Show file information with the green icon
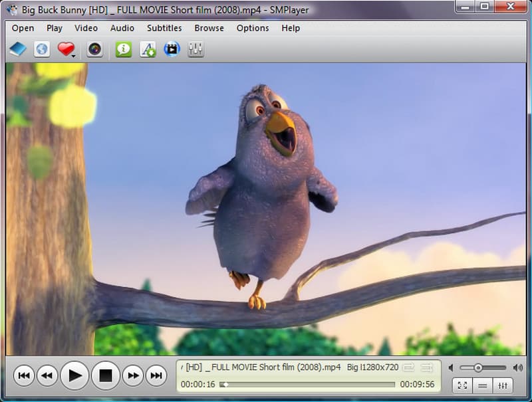 click(124, 49)
